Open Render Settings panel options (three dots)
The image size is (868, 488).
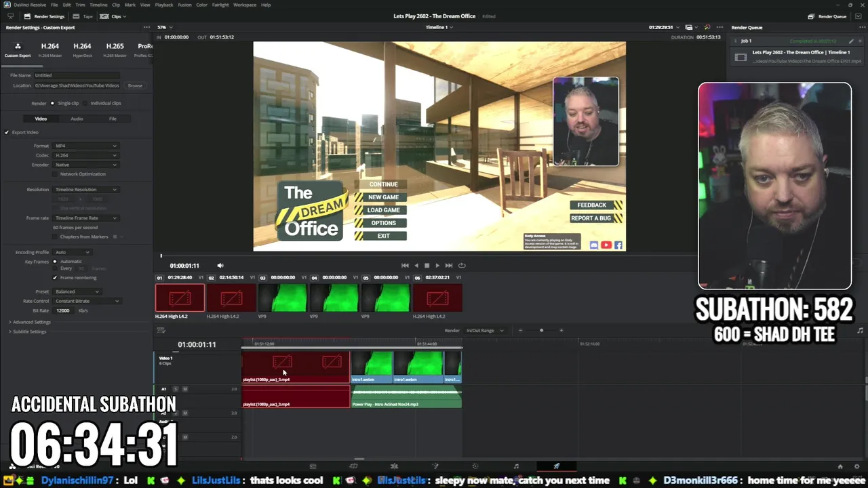tap(146, 28)
